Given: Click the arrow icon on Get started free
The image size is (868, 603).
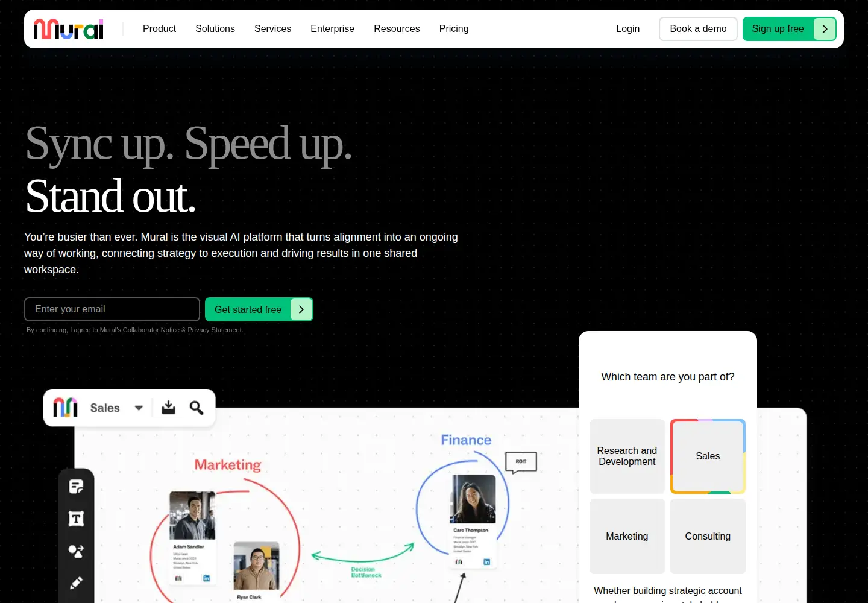Looking at the screenshot, I should 301,309.
